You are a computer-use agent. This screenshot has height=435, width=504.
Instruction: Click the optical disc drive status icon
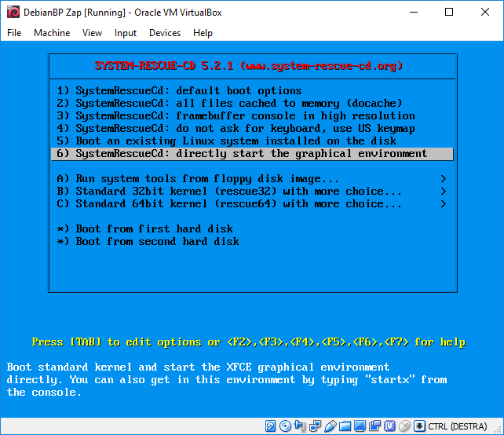(285, 426)
